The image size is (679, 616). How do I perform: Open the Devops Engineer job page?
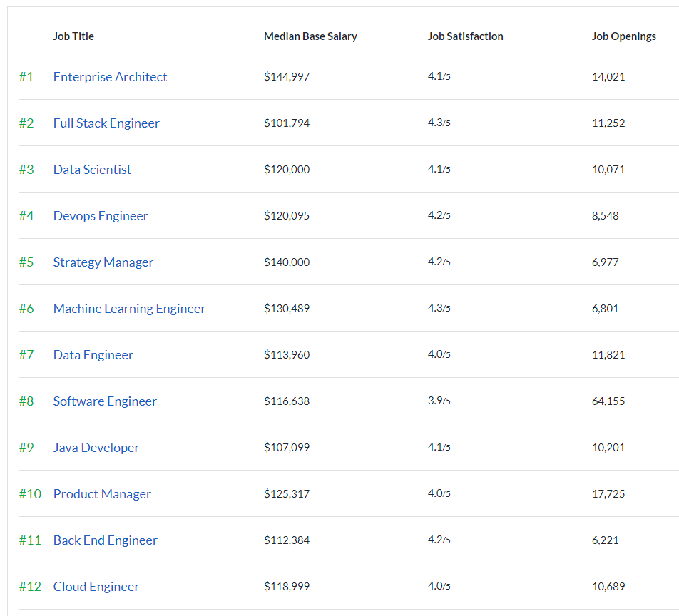coord(101,216)
